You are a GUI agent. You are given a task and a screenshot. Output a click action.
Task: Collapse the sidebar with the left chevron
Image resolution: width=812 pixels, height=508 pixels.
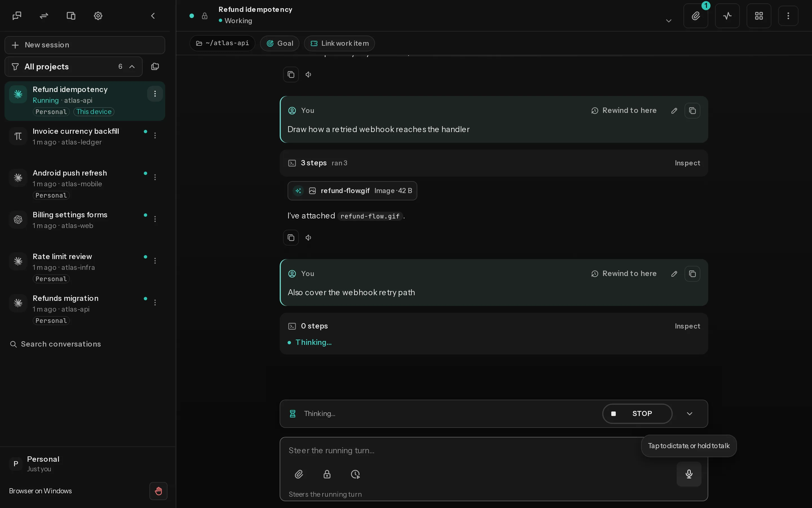tap(153, 16)
